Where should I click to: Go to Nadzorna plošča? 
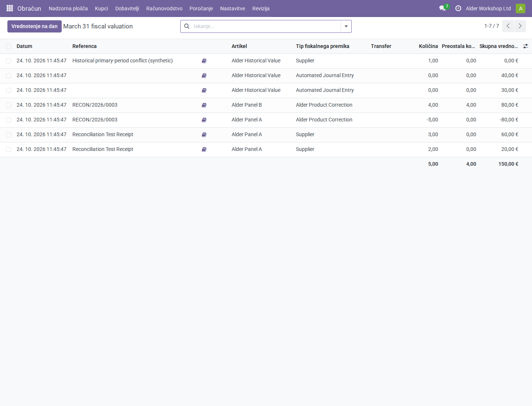(x=68, y=8)
